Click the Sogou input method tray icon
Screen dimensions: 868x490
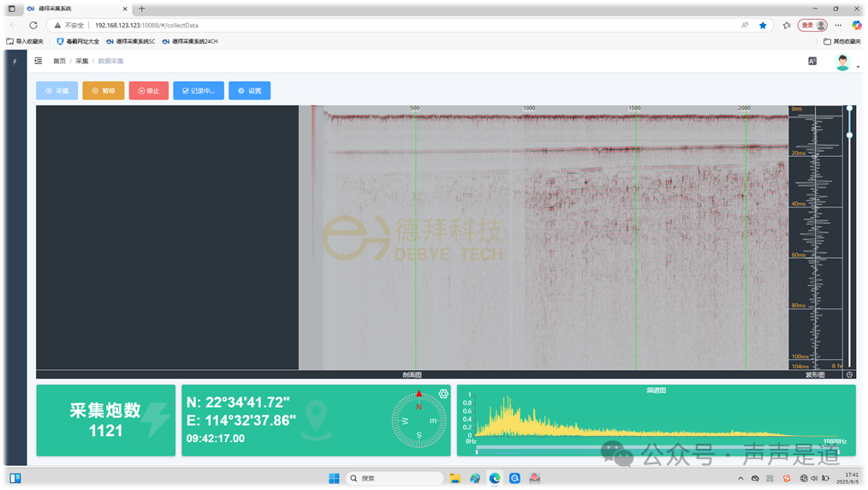pos(787,478)
